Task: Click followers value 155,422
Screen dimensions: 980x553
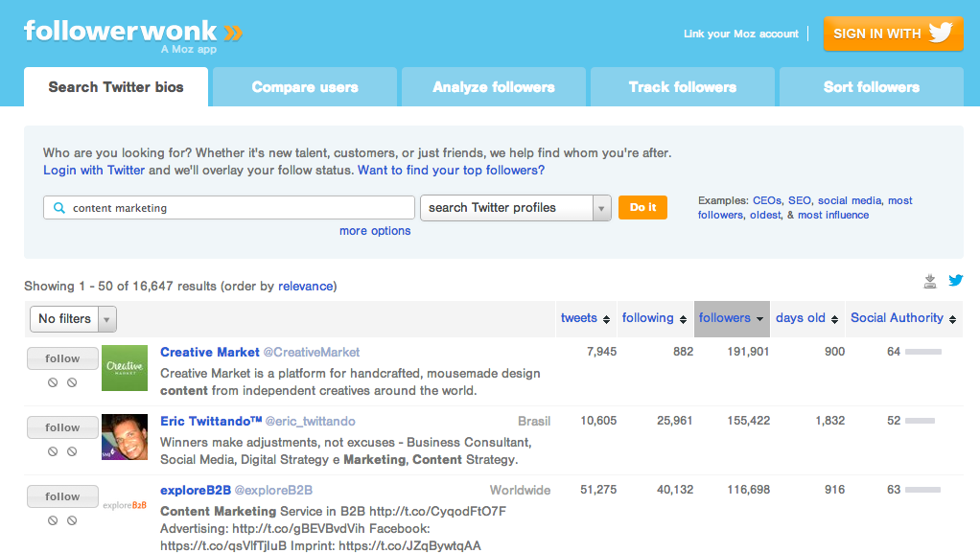Action: click(x=748, y=421)
